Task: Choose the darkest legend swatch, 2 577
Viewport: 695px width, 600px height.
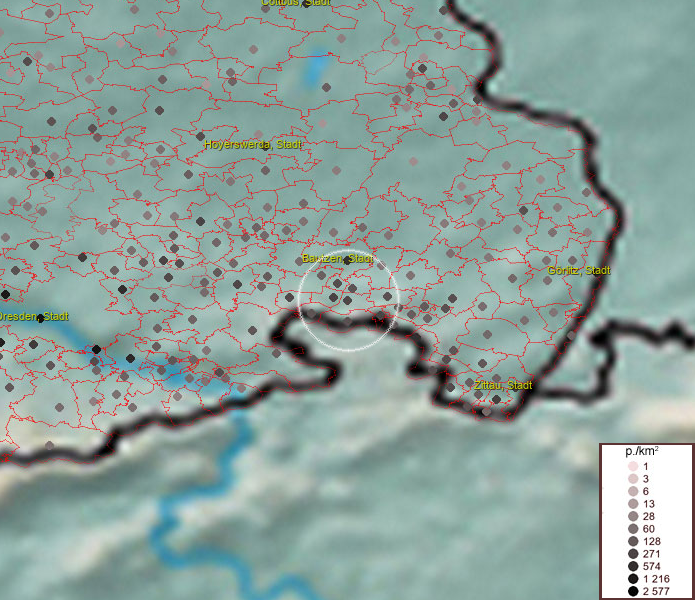Action: coord(632,591)
